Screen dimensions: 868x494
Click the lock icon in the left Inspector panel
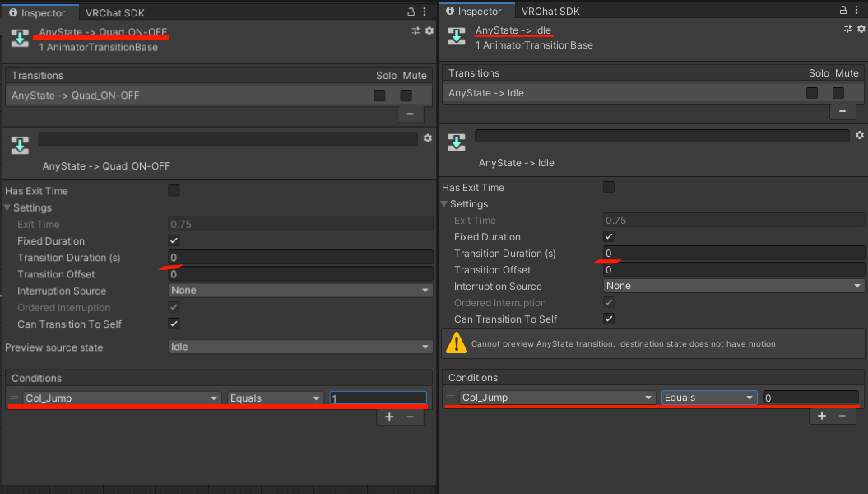pyautogui.click(x=411, y=12)
